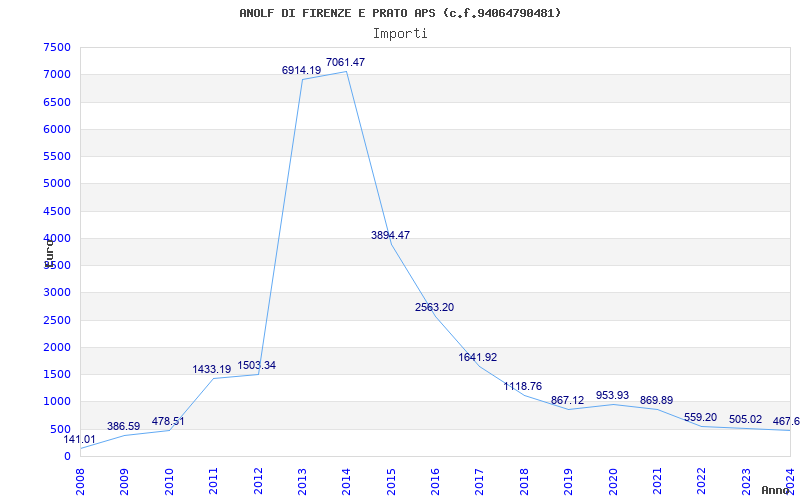Click the 141.01 data label
The width and height of the screenshot is (800, 500).
point(79,439)
